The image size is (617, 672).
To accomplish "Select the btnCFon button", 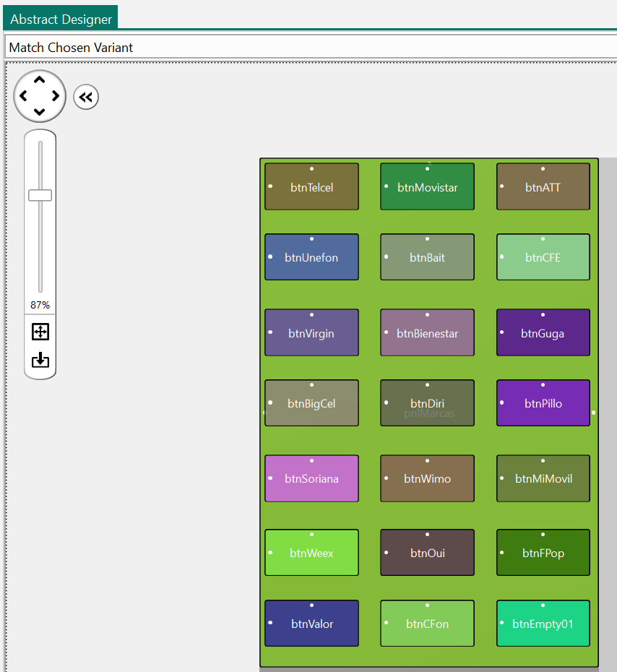I will tap(427, 623).
